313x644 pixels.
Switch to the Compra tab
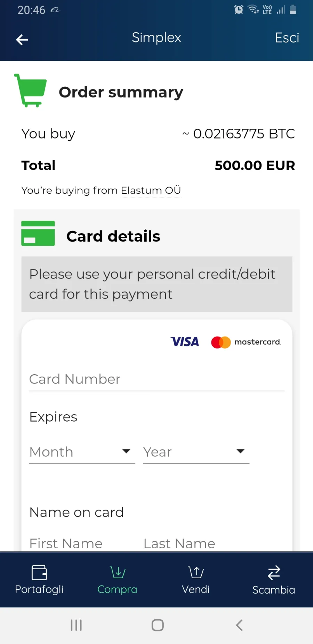pyautogui.click(x=118, y=580)
